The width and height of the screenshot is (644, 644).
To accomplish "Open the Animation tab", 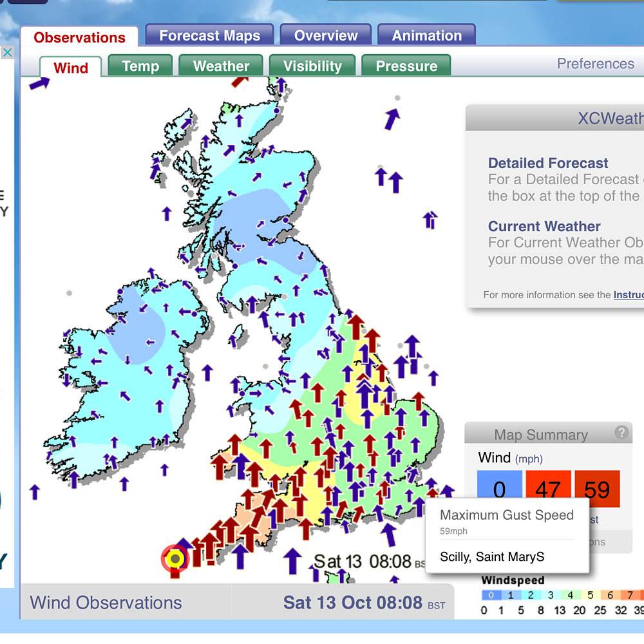I will click(426, 35).
